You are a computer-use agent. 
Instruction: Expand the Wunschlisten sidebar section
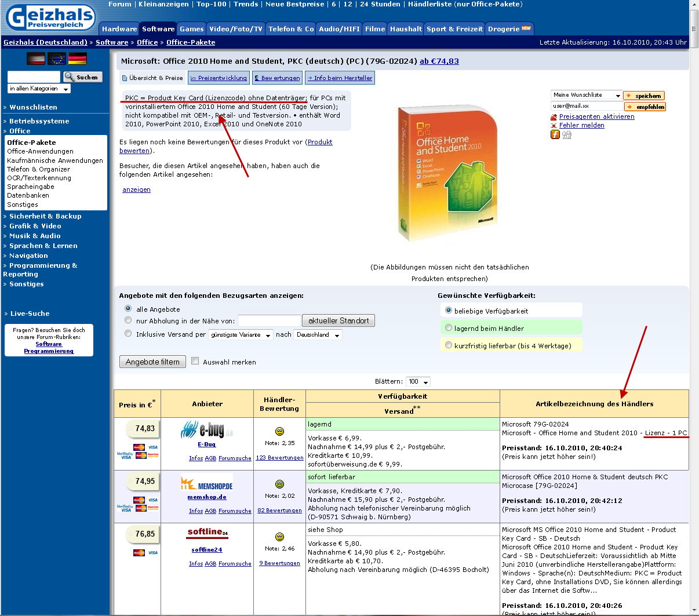[33, 107]
